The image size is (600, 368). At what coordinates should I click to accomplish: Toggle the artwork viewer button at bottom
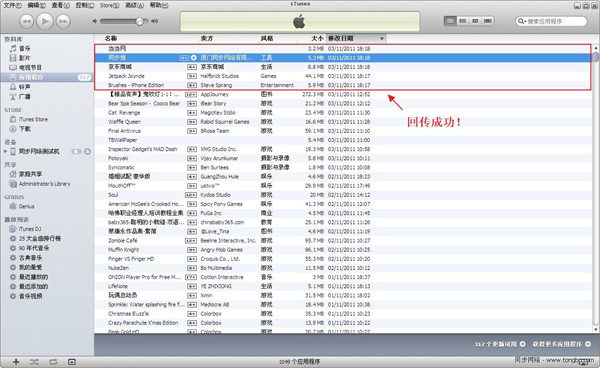72,362
